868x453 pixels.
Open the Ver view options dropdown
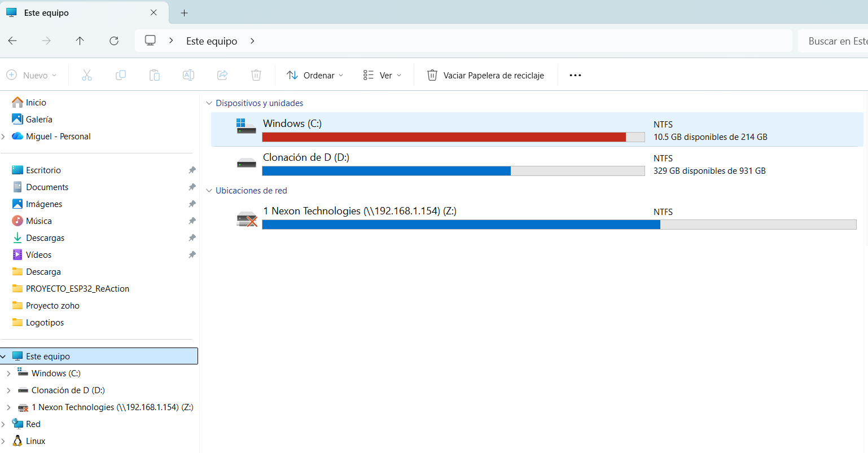[383, 75]
